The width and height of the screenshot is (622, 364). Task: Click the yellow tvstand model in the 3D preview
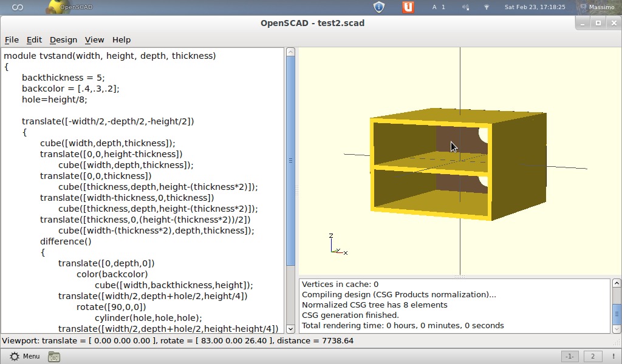456,164
